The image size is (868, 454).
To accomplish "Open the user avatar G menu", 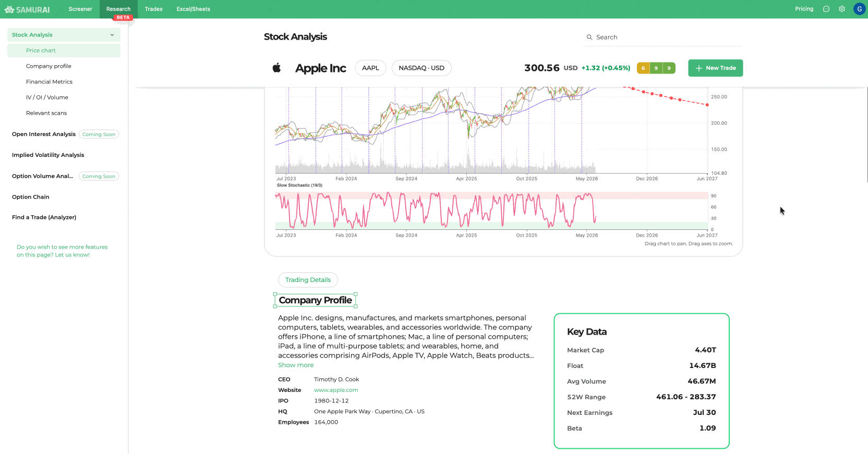I will click(x=859, y=9).
